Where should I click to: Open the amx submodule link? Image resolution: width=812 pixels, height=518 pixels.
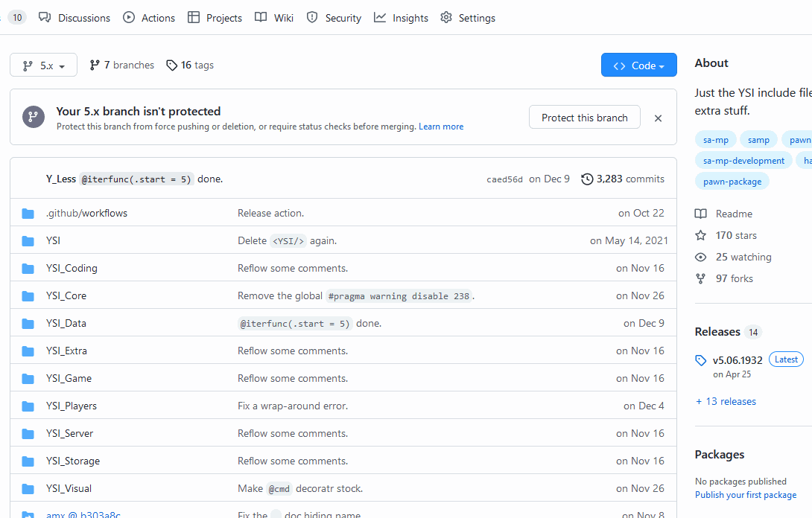tap(83, 514)
